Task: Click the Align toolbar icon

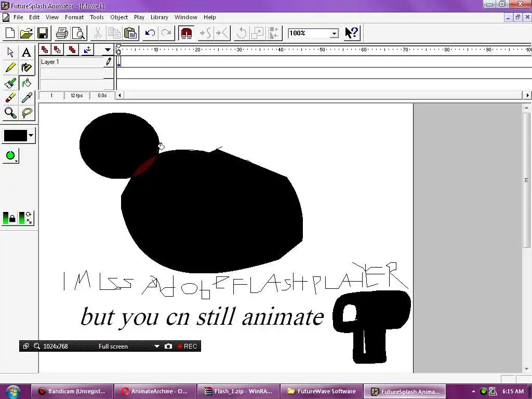Action: click(x=274, y=33)
